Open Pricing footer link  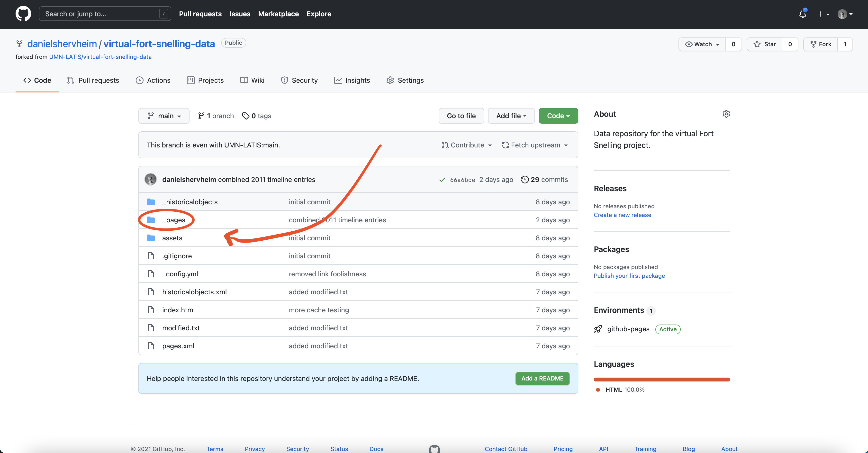point(563,449)
